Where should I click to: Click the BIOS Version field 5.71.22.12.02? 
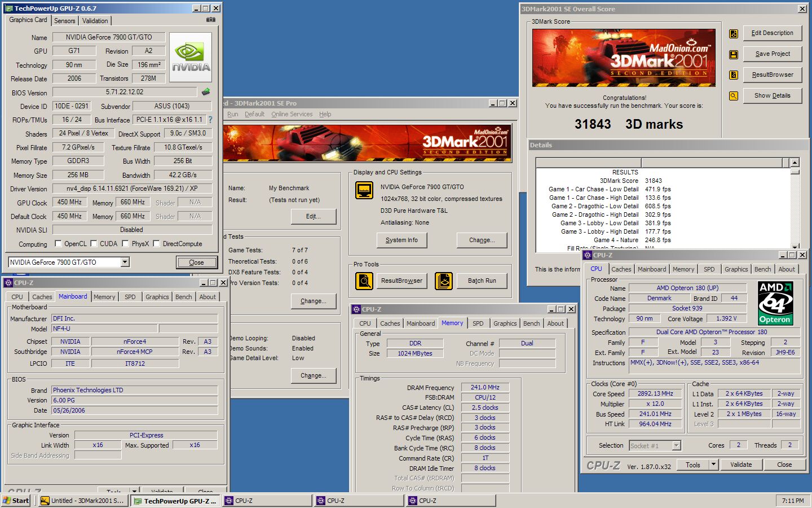click(x=125, y=92)
